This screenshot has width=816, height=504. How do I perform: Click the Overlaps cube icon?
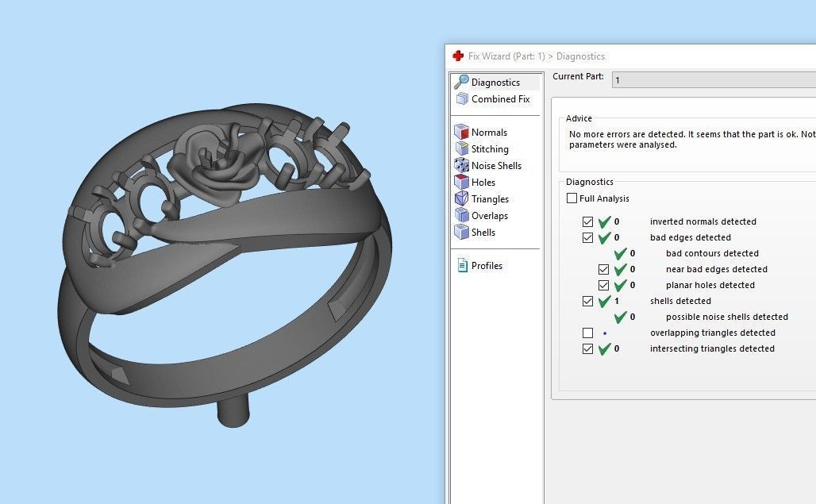(462, 215)
